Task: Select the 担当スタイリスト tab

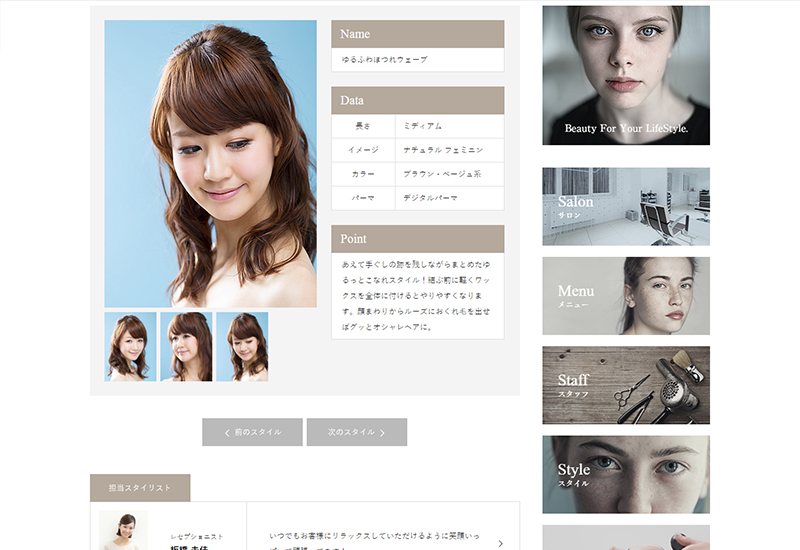Action: (x=140, y=488)
